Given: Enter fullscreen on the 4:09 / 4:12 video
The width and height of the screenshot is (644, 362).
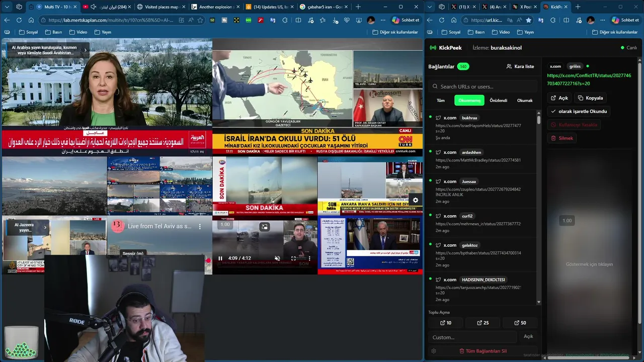Looking at the screenshot, I should coord(293,258).
